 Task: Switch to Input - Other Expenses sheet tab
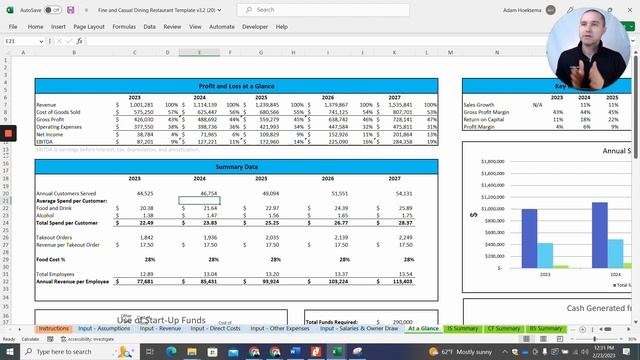(x=280, y=329)
